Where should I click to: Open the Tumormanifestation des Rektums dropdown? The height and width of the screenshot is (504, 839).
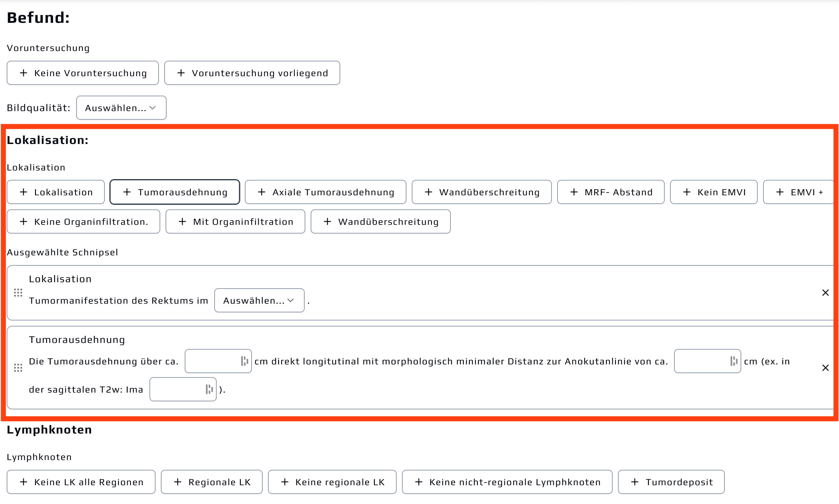[259, 301]
